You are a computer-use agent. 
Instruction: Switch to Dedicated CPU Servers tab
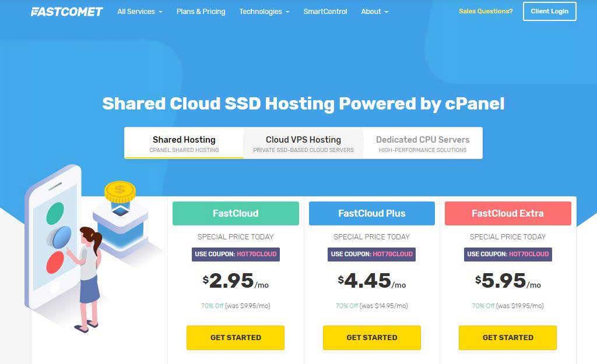point(423,143)
